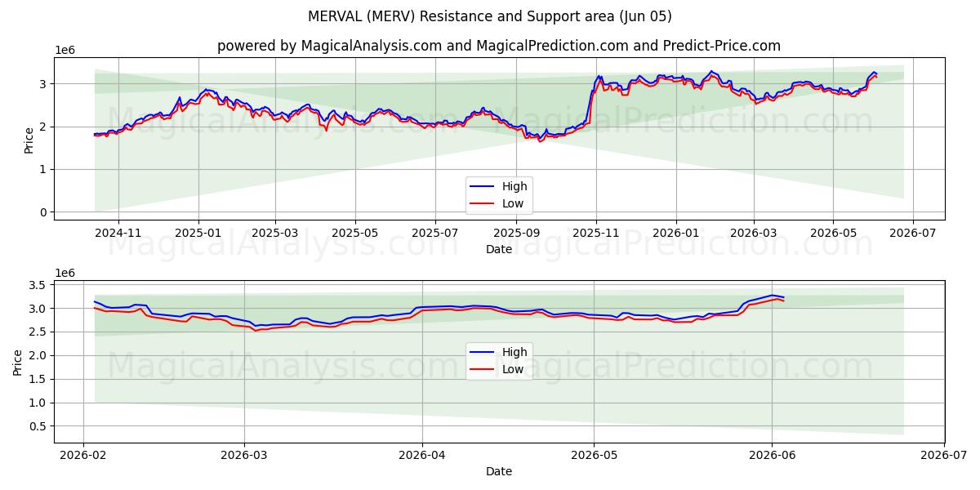Viewport: 980px width, 490px height.
Task: Click the red line swatch beside 'Low' in the upper legend
Action: (483, 204)
